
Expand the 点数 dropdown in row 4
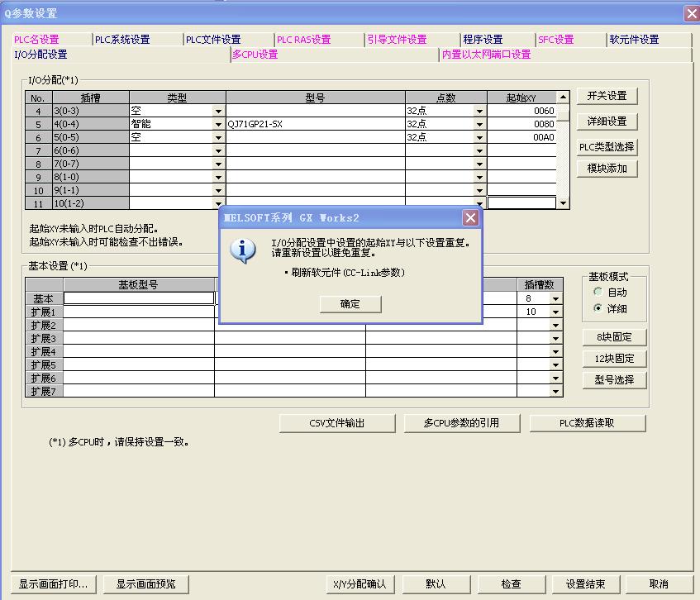(479, 111)
